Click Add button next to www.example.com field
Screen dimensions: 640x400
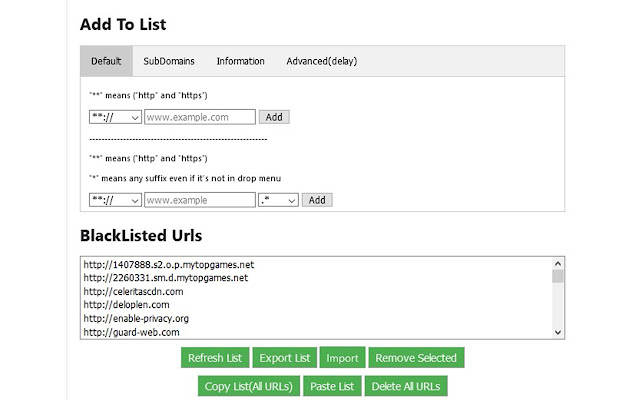point(274,117)
